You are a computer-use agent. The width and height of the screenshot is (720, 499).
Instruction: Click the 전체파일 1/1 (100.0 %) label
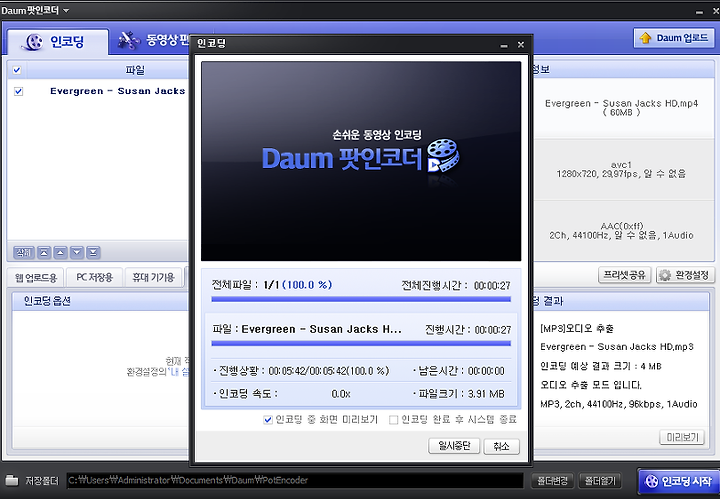[272, 285]
